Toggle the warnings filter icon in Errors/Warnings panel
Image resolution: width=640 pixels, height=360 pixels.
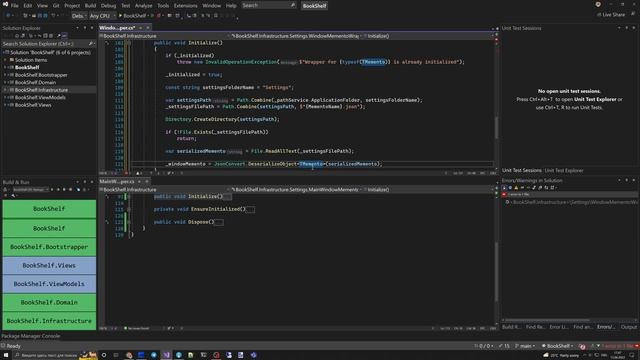[x=516, y=188]
